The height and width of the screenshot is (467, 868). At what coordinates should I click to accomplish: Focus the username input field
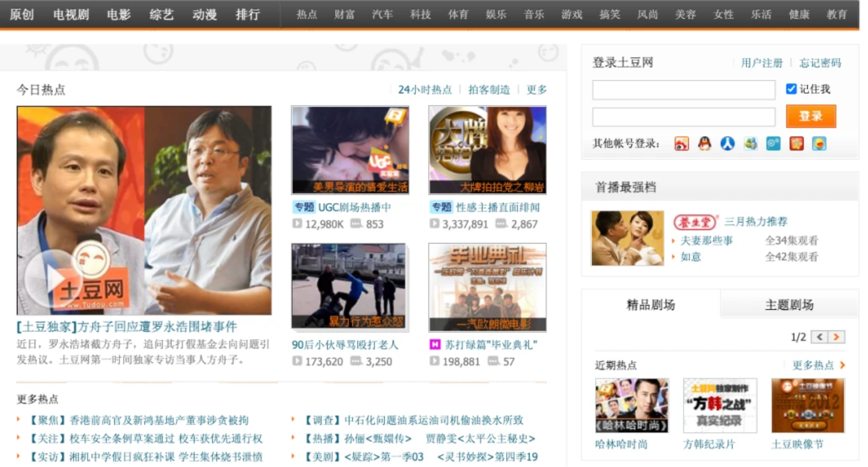(x=684, y=90)
